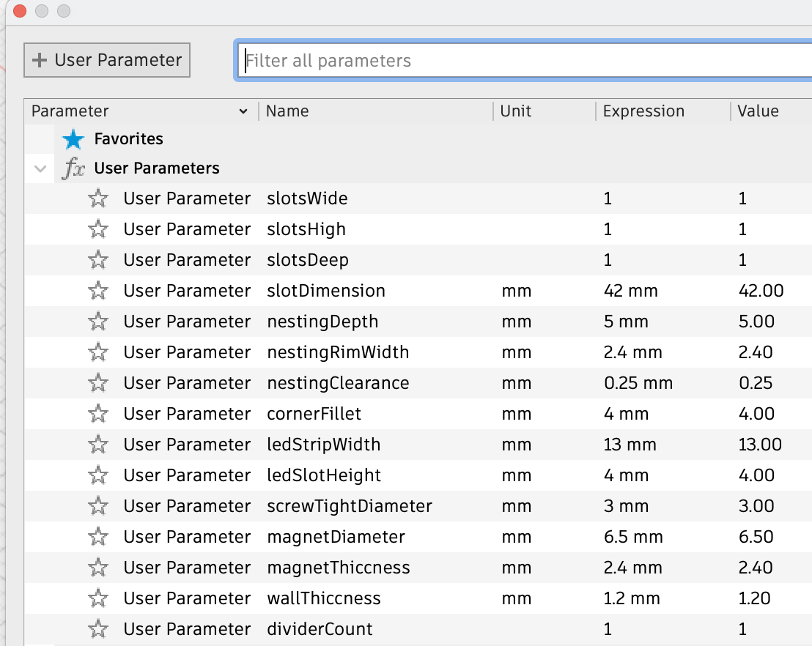
Task: Click the Unit column header
Action: pyautogui.click(x=516, y=111)
